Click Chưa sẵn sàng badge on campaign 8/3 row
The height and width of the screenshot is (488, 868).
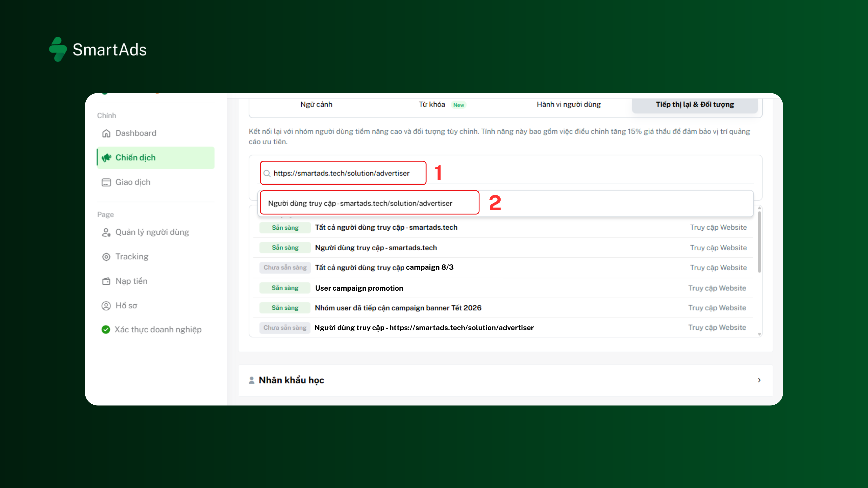(285, 268)
